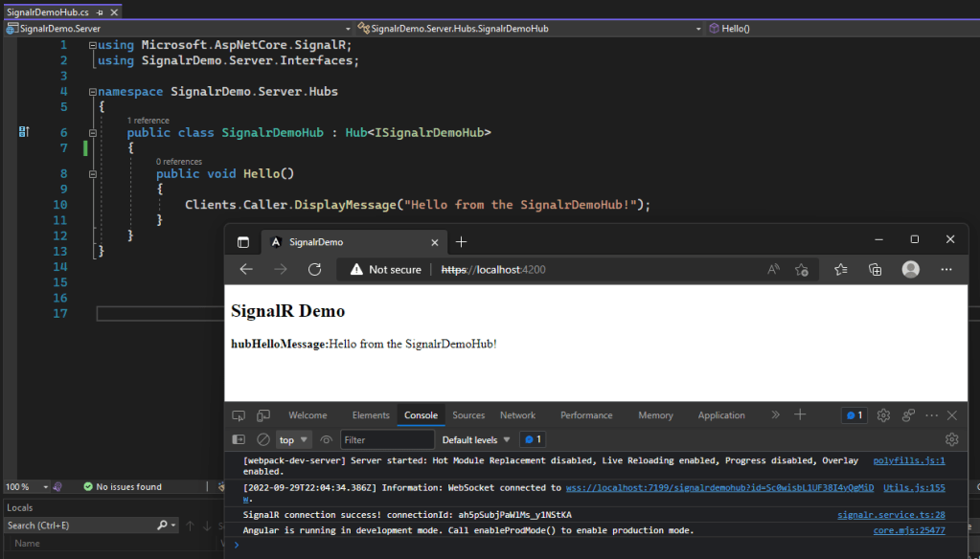Toggle the console sidebar panel
980x559 pixels.
pyautogui.click(x=239, y=440)
